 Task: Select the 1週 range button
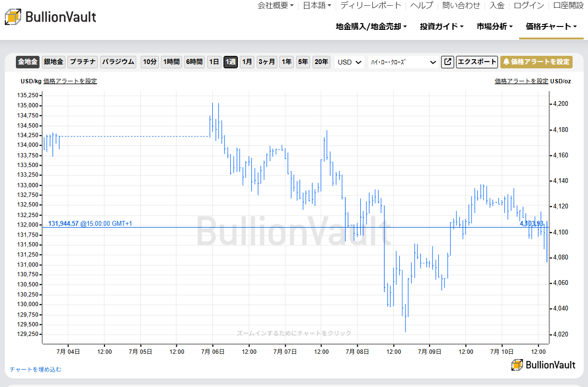(231, 62)
